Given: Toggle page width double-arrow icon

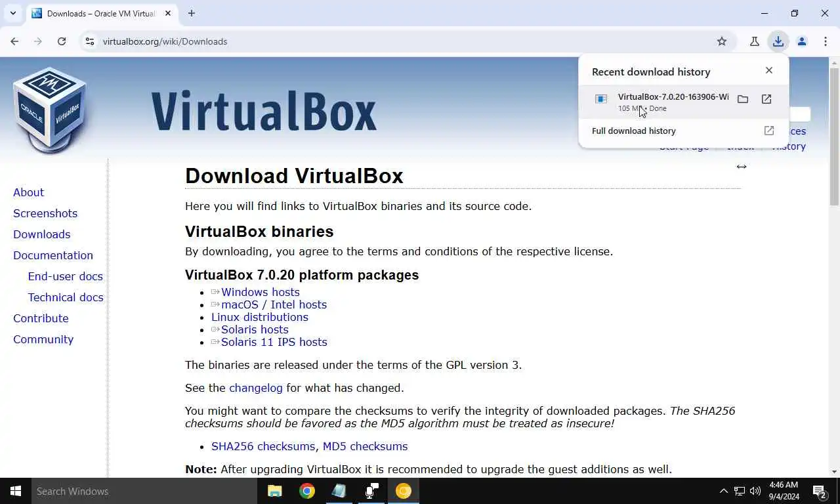Looking at the screenshot, I should (x=742, y=167).
